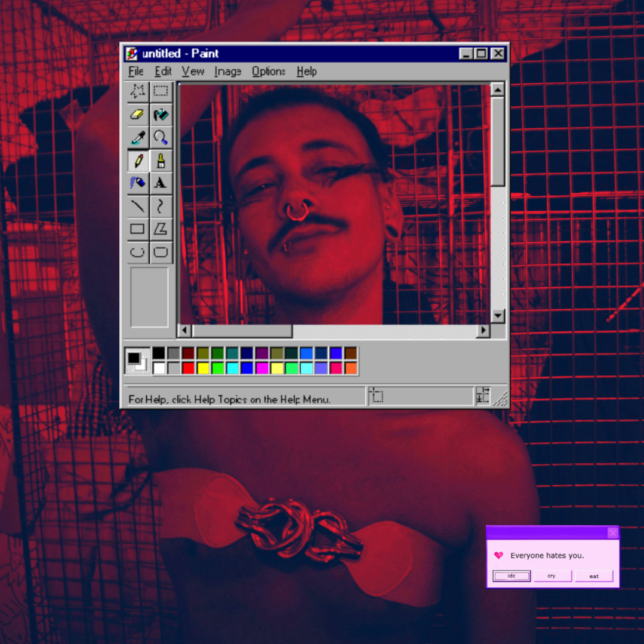Choose the magenta color swatch
Viewport: 644px width, 644px height.
point(262,368)
